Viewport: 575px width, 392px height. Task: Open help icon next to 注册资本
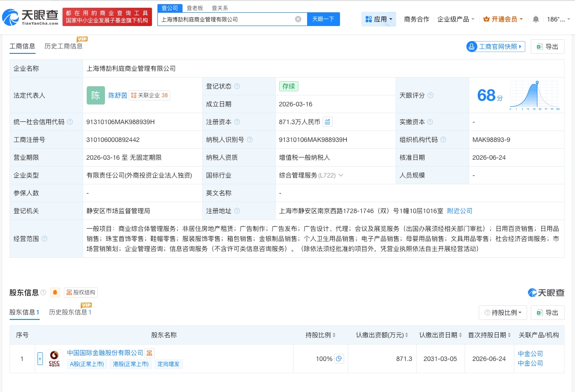tap(237, 122)
